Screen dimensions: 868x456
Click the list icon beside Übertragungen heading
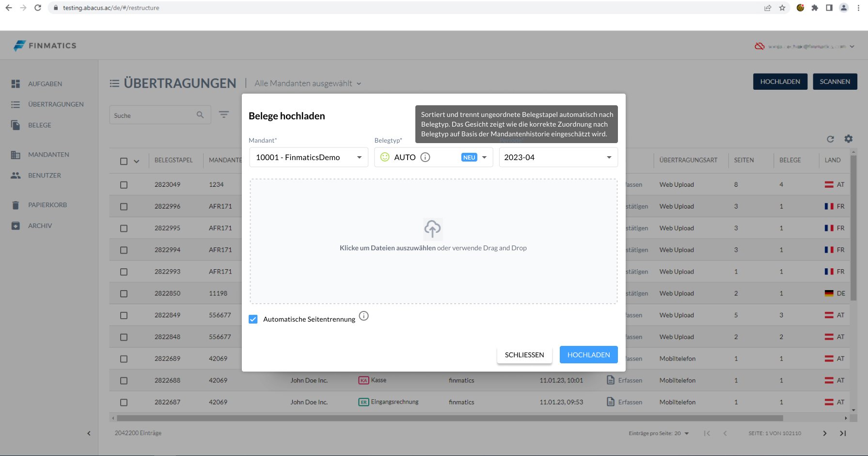click(x=114, y=83)
